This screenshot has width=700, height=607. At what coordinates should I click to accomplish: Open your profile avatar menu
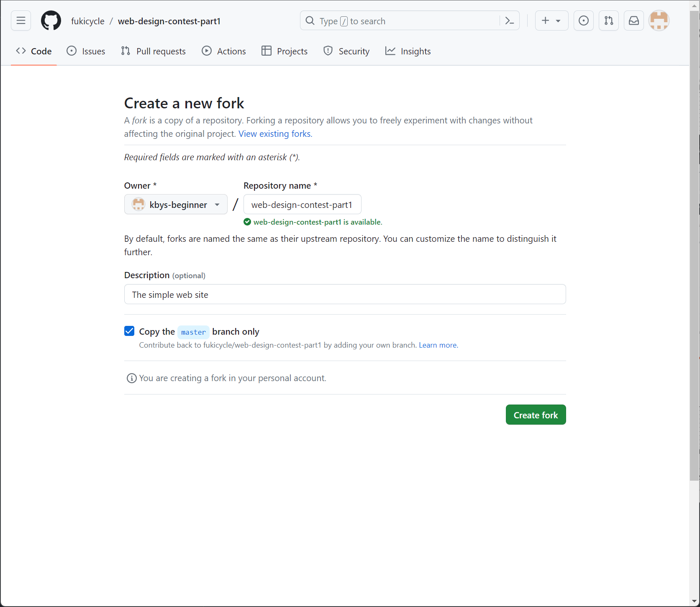pos(659,20)
